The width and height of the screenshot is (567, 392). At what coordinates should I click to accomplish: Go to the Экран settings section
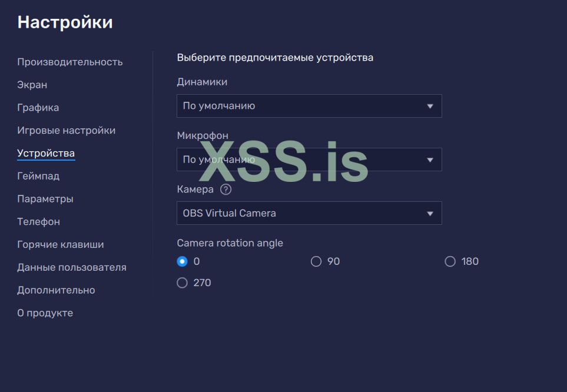(x=32, y=85)
